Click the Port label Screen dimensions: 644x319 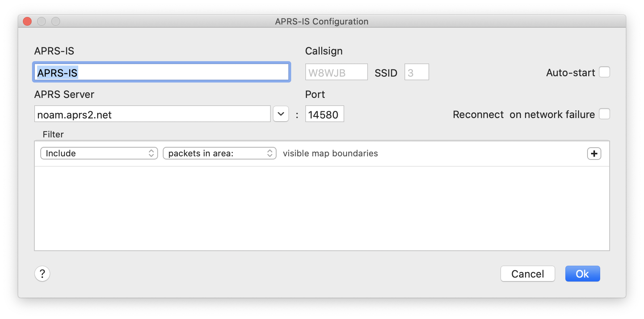coord(315,94)
